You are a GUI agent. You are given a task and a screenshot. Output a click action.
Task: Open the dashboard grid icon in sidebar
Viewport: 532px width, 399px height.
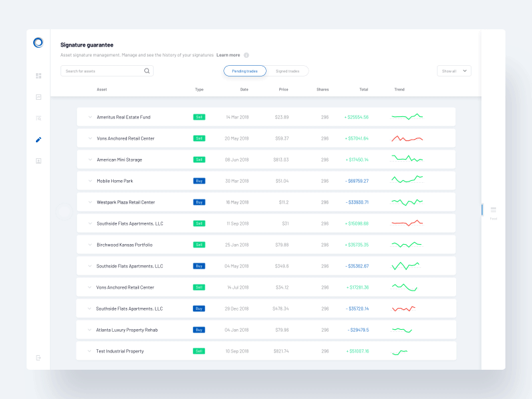(x=38, y=75)
